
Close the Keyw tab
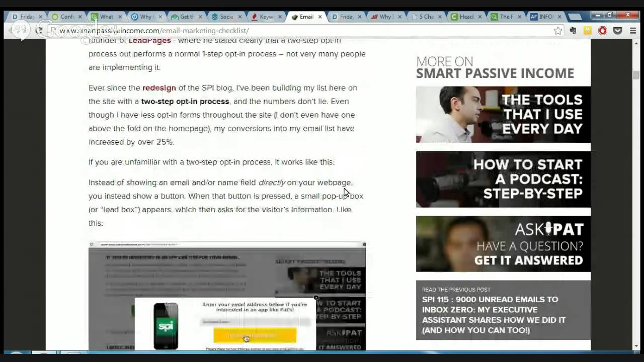coord(280,17)
